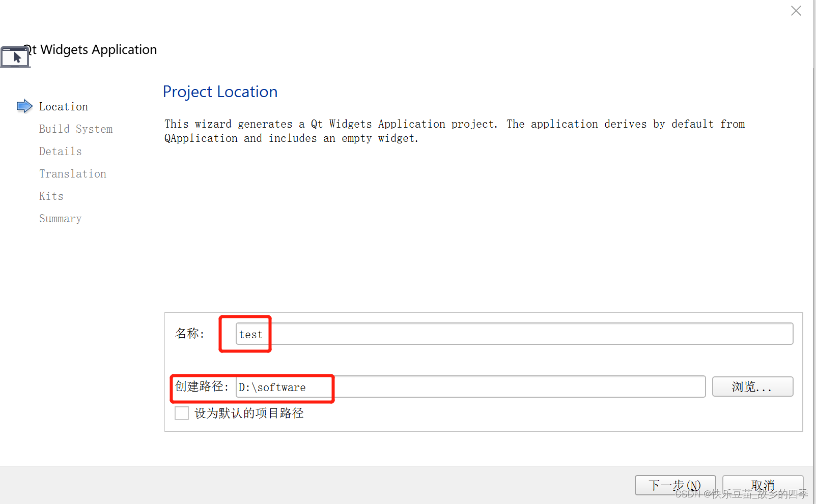Select the Kits step

[x=51, y=196]
